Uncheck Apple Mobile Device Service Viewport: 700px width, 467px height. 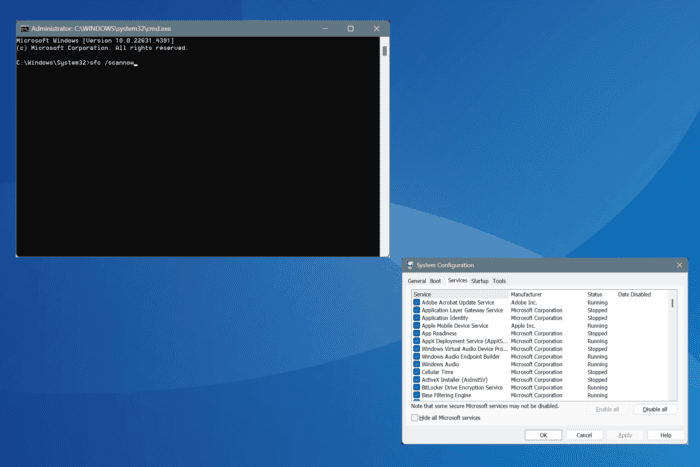pyautogui.click(x=417, y=325)
